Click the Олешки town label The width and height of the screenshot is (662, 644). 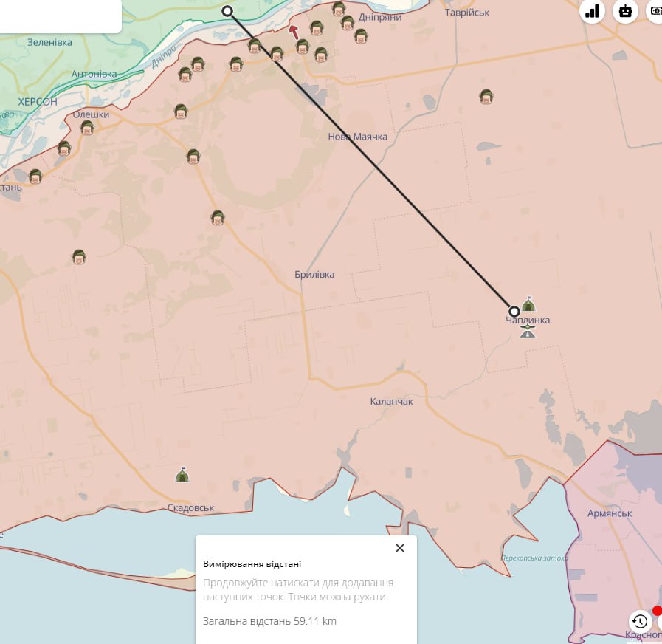click(91, 114)
